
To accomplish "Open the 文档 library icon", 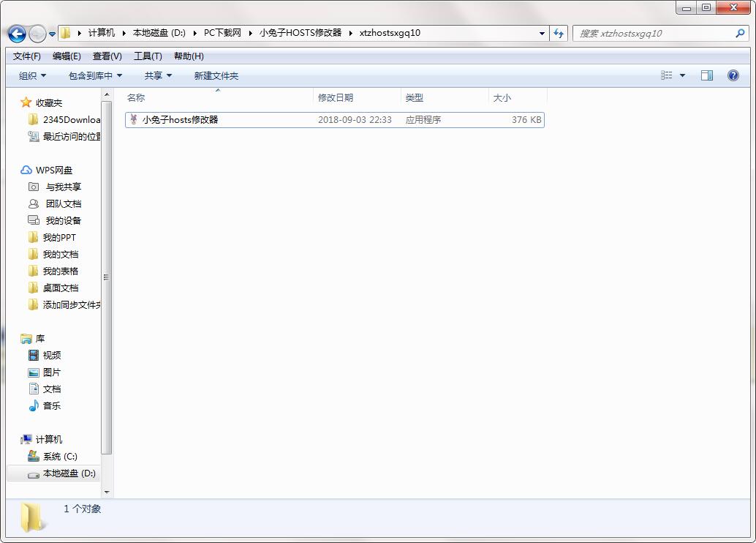I will coord(34,389).
